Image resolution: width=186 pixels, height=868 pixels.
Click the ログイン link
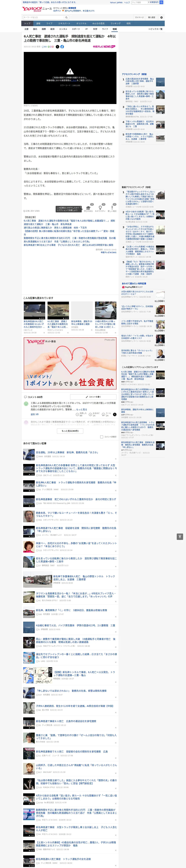[57, 11]
